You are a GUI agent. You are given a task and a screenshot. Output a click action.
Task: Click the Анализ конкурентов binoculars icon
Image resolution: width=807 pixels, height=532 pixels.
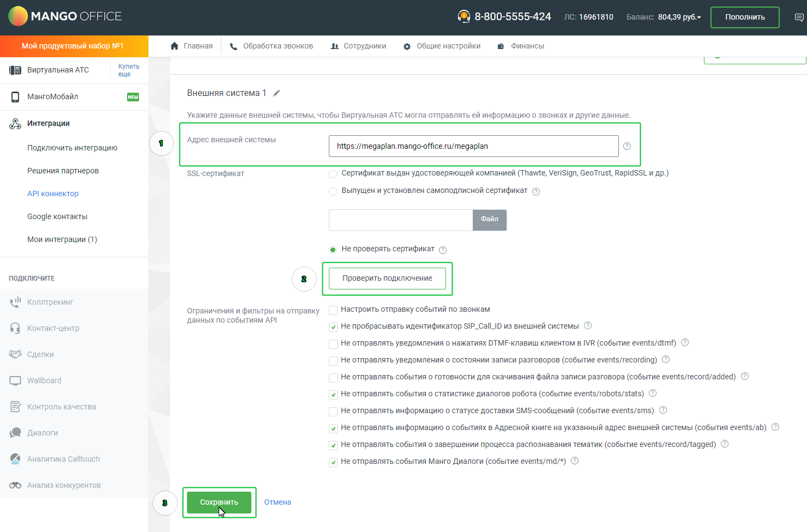[15, 485]
